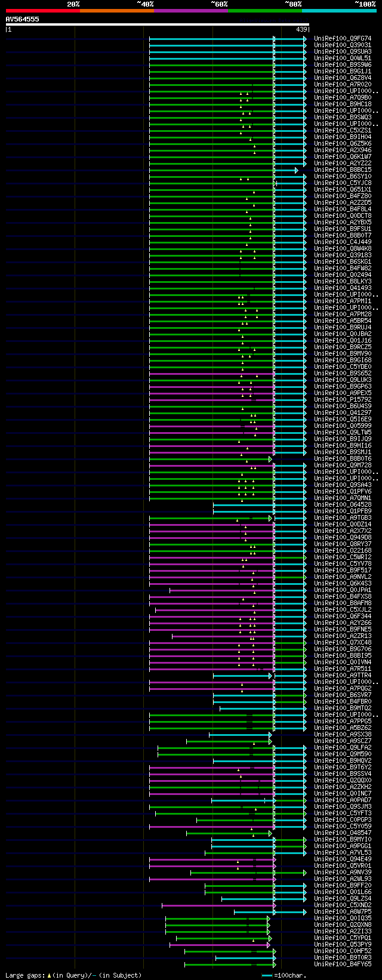Viewport: 382px width, 980px height.
Task: View hit UniRef100_C5WRI2
Action: [x=343, y=557]
